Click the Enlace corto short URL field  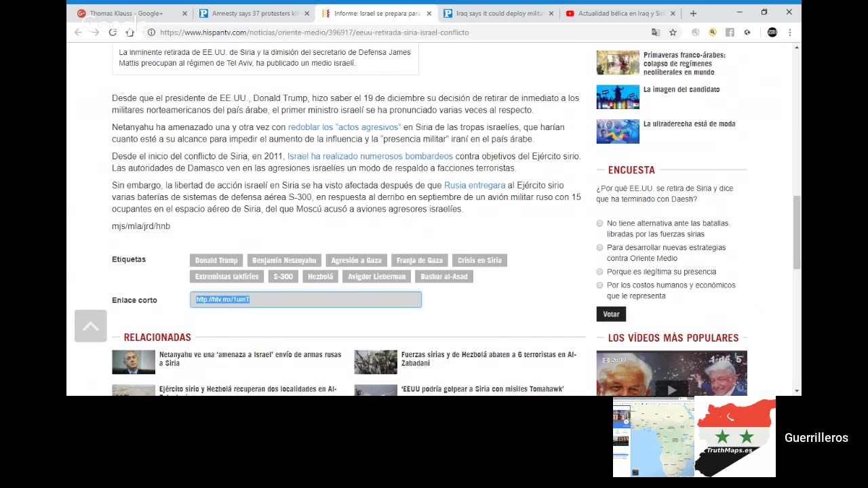coord(306,300)
